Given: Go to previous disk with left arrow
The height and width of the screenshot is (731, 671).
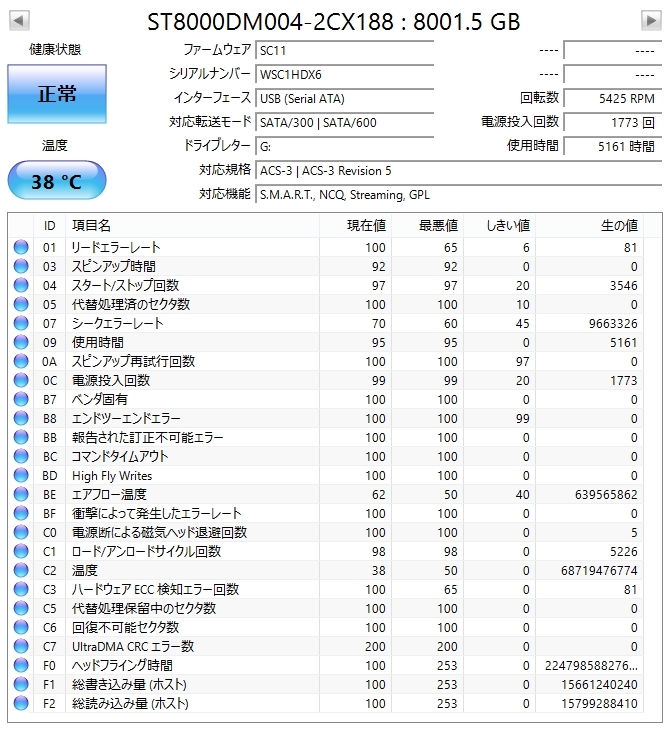Looking at the screenshot, I should (x=19, y=21).
